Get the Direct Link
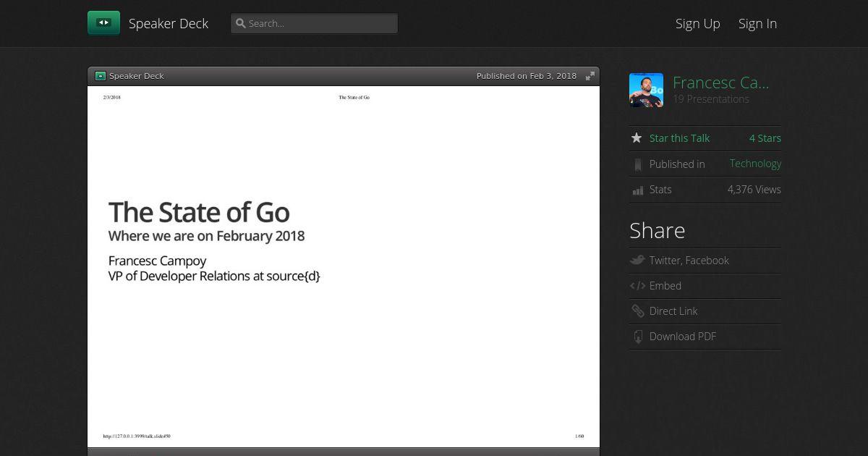Image resolution: width=868 pixels, height=456 pixels. click(x=673, y=311)
